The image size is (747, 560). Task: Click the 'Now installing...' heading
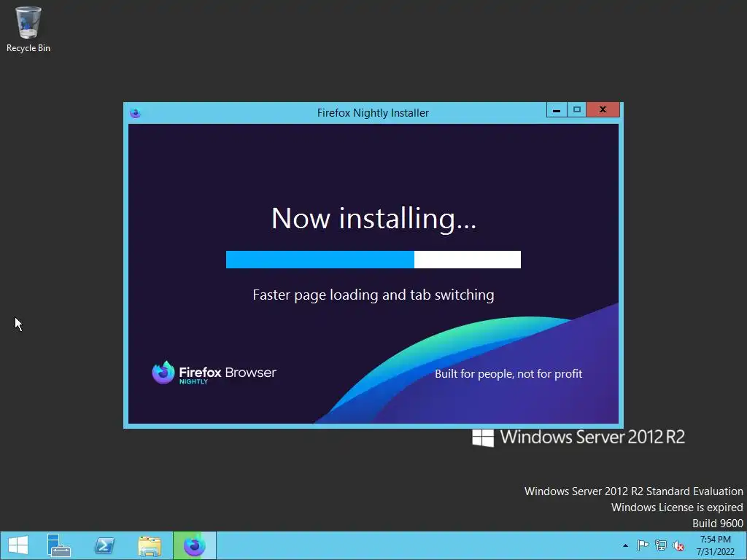coord(373,219)
